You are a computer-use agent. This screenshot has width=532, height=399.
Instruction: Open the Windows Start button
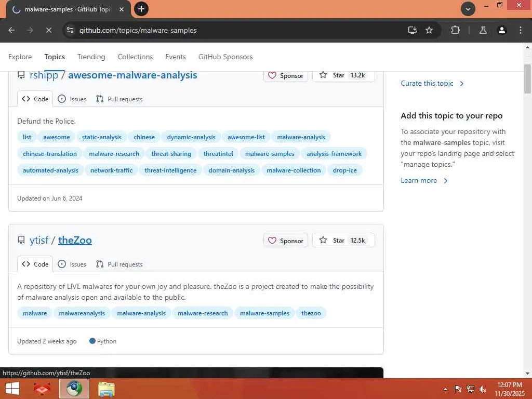[12, 389]
